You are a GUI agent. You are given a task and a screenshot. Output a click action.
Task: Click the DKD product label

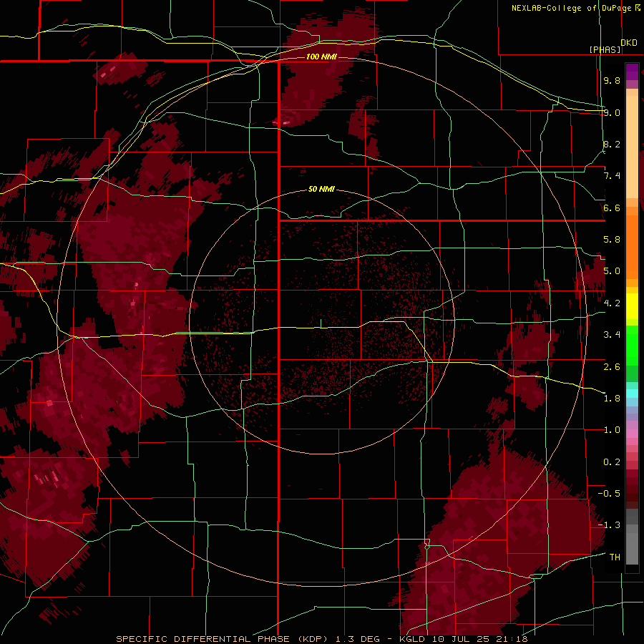629,42
